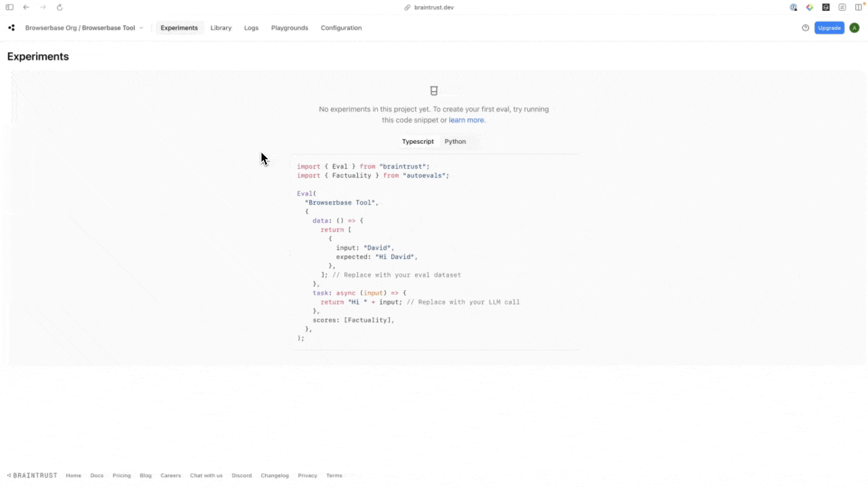Open the black square extension icon
Screen dimensions: 868x488
click(826, 7)
